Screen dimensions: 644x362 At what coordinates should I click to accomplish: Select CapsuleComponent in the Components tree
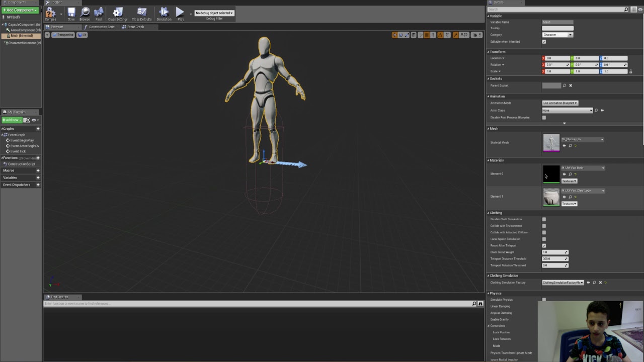pyautogui.click(x=23, y=24)
